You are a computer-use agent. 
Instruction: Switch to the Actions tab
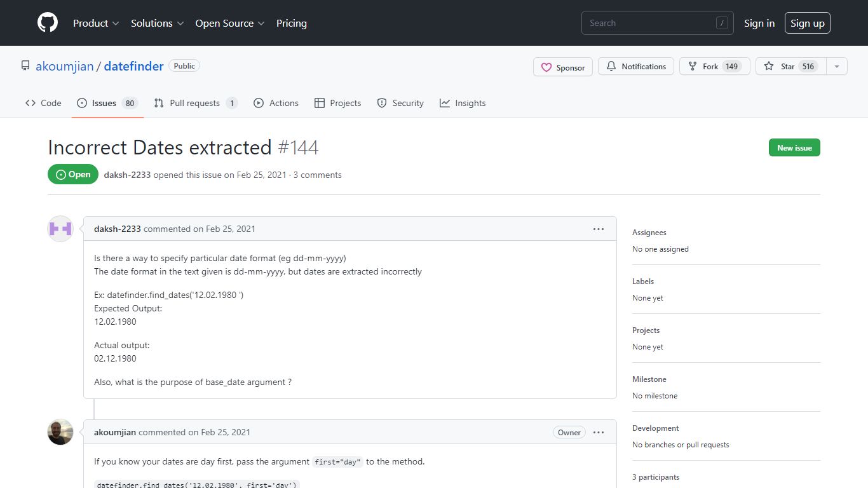pyautogui.click(x=276, y=103)
